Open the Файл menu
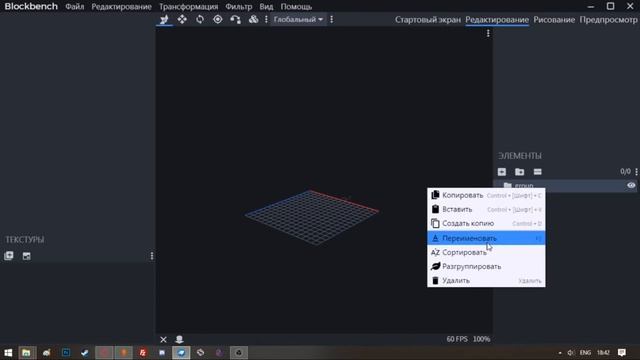This screenshot has height=360, width=640. pyautogui.click(x=75, y=7)
